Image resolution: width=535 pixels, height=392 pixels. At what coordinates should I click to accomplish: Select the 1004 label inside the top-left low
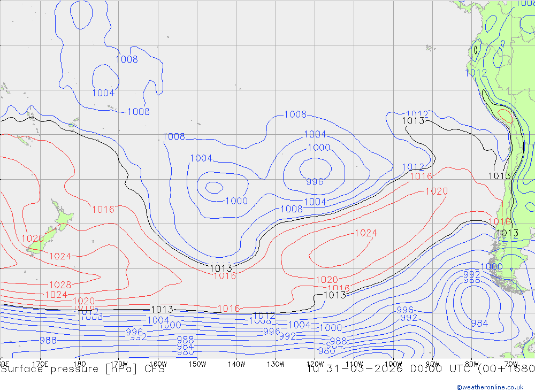(x=103, y=93)
